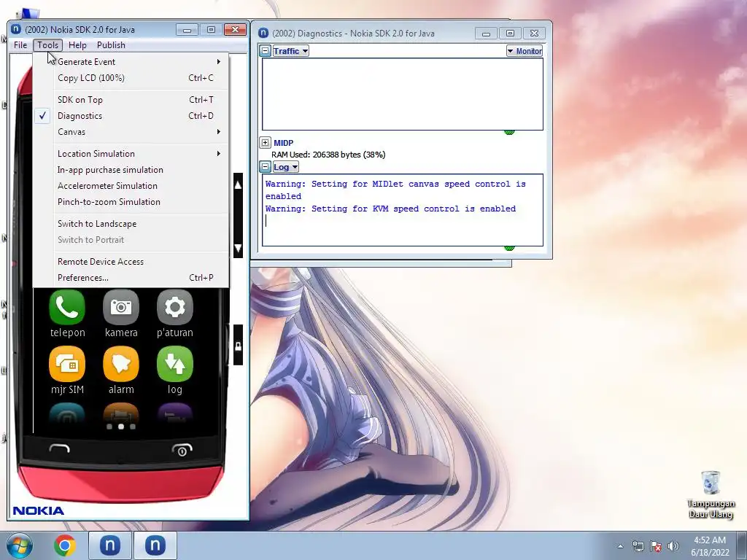Open the telepon phone app icon
Image resolution: width=747 pixels, height=560 pixels.
[67, 307]
